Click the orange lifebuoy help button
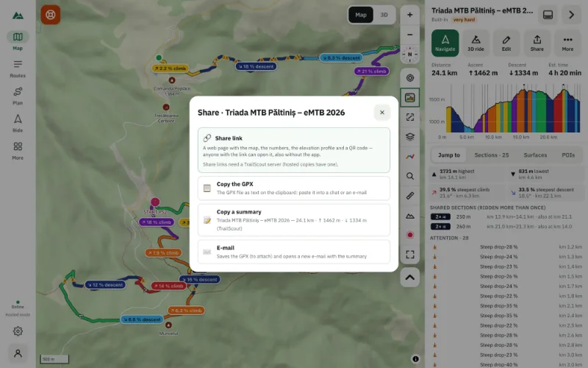The image size is (588, 368). tap(51, 15)
